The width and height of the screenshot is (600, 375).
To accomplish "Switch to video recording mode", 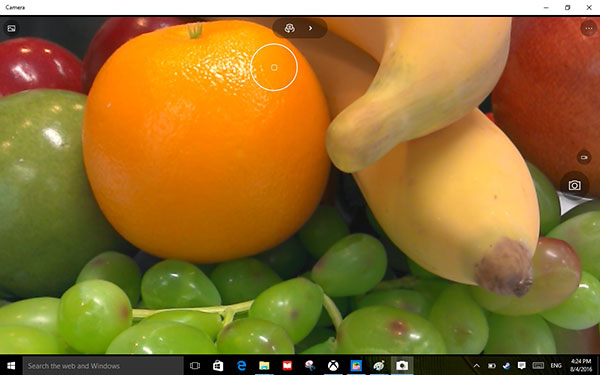I will tap(584, 157).
